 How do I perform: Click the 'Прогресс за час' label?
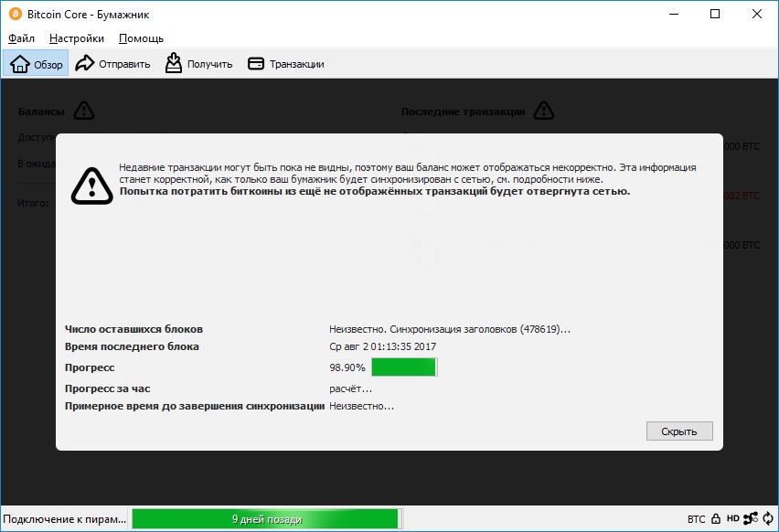point(107,388)
